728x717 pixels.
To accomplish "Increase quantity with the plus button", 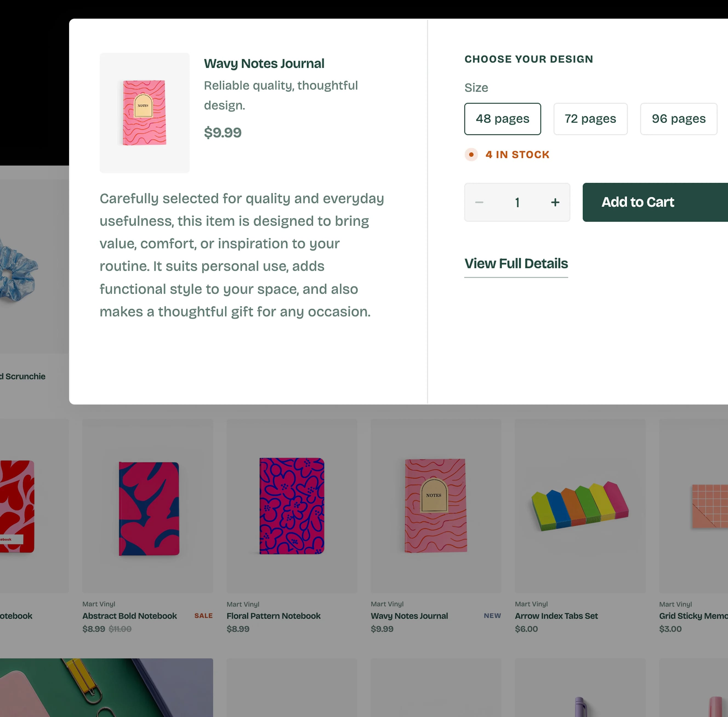I will tap(555, 202).
